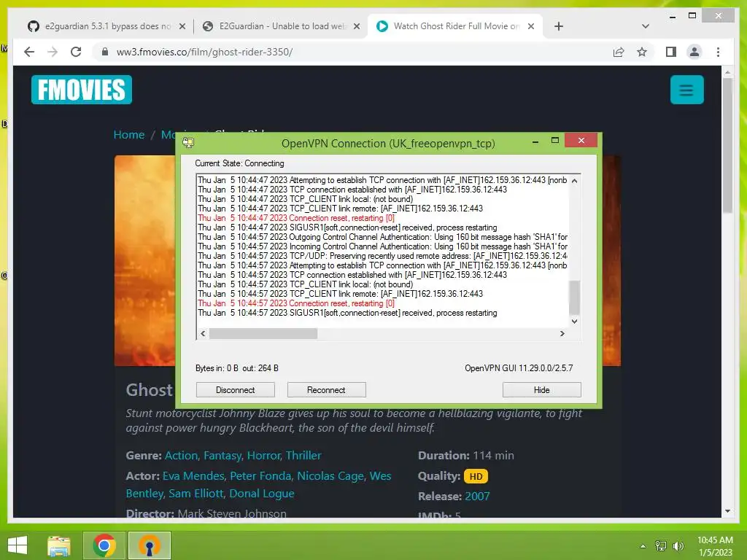Click OpenVPN GUI taskbar icon
This screenshot has height=560, width=747.
(150, 545)
